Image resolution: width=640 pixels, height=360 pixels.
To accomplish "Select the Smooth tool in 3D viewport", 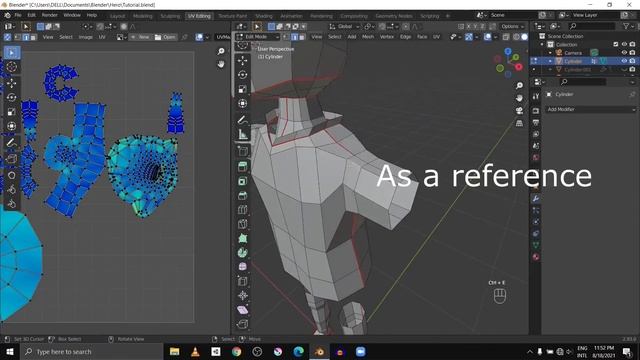I will pyautogui.click(x=242, y=267).
